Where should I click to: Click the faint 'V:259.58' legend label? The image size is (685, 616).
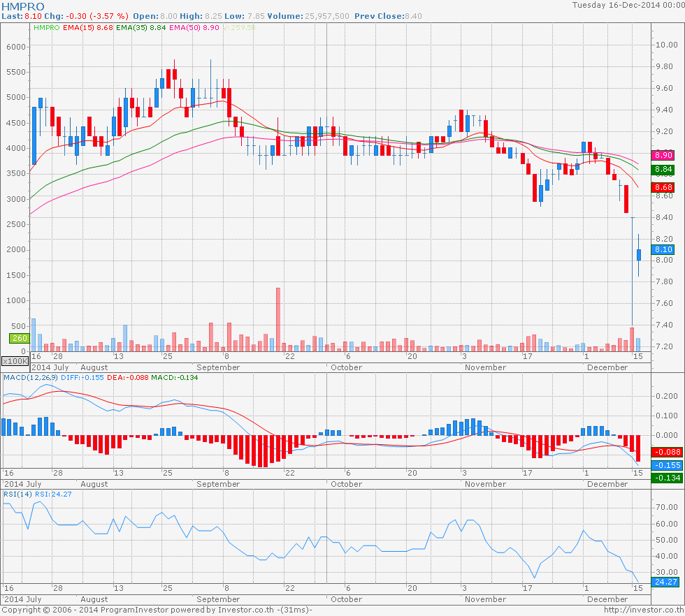pos(238,27)
